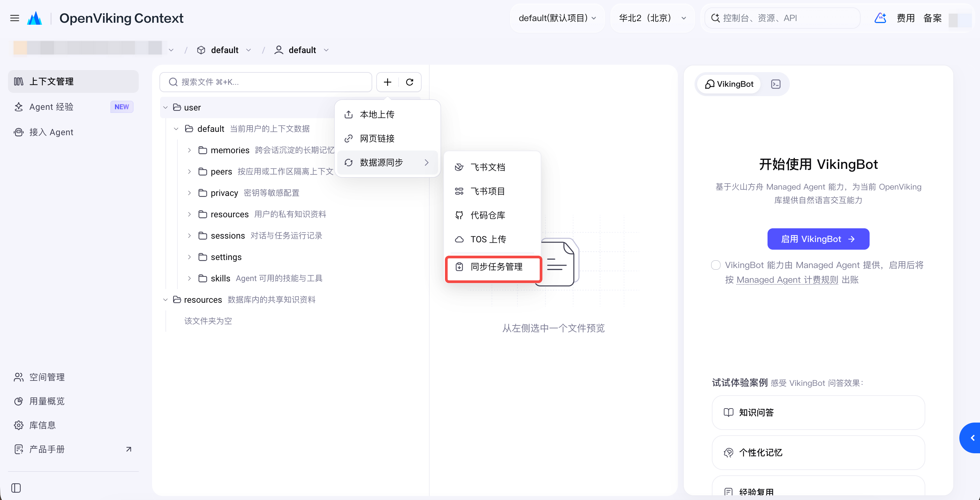The image size is (980, 500).
Task: Select the memories folder
Action: click(230, 150)
